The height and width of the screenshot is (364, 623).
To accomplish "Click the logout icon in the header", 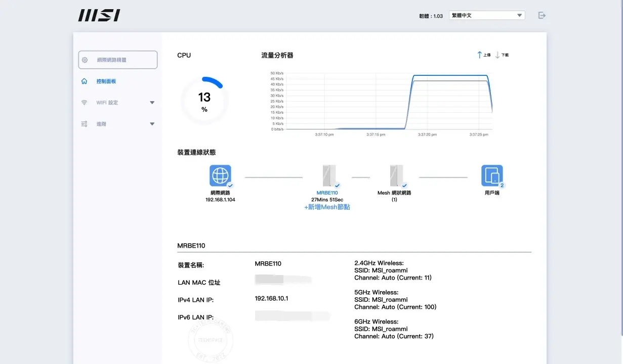I will [x=542, y=16].
